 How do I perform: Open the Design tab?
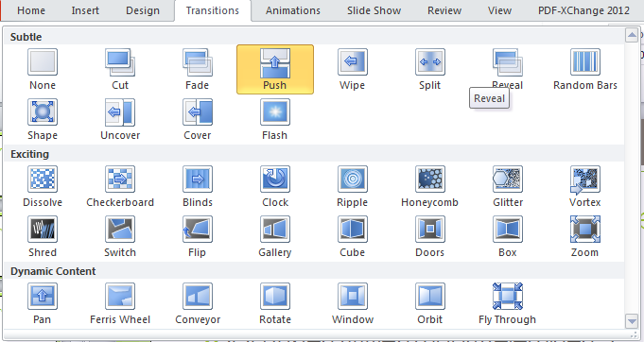click(143, 10)
